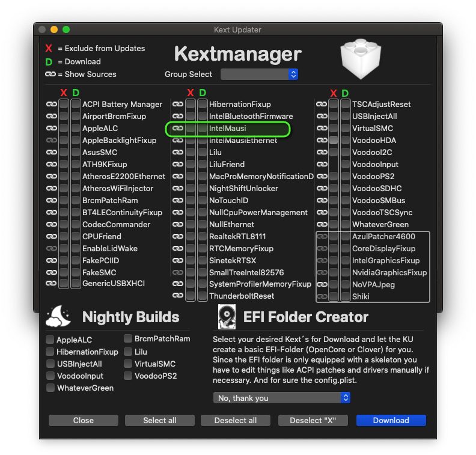476x455 pixels.
Task: Show sources for BrcmPatchRam in kext list
Action: pos(52,200)
